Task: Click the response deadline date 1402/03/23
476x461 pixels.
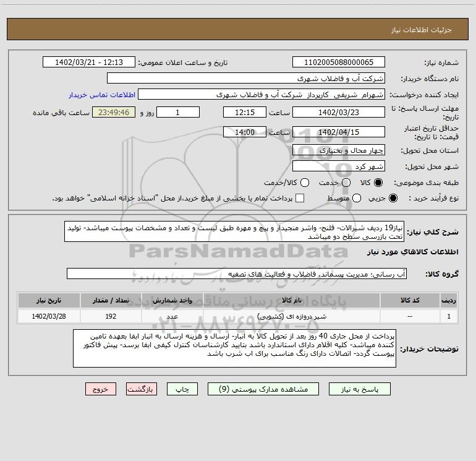Action: tap(339, 112)
